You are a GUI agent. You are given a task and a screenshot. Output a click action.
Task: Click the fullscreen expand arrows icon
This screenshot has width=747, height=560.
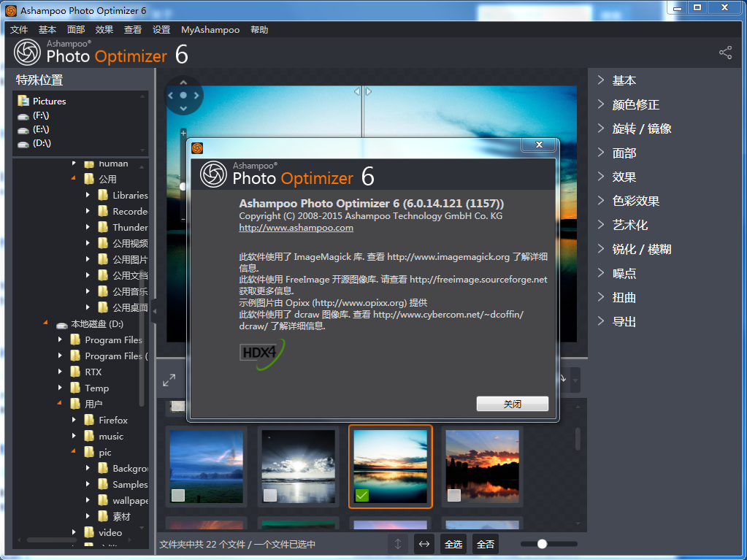pos(169,380)
